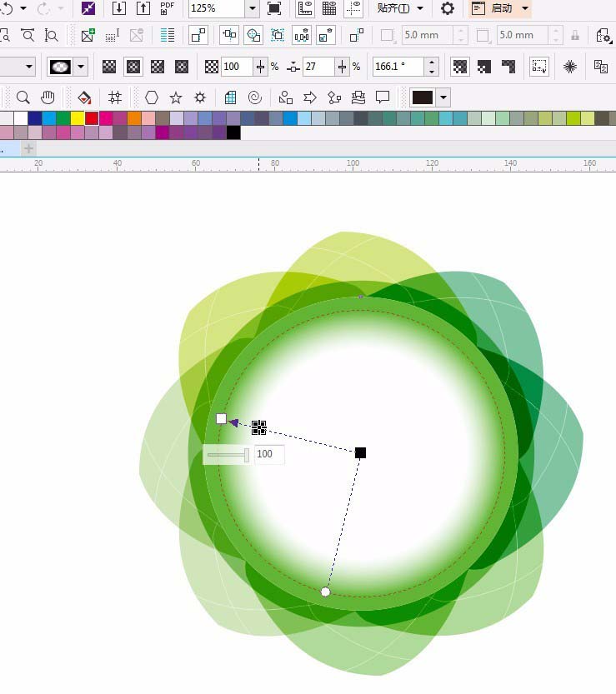Click the document options page-gear icon
This screenshot has height=694, width=616.
pos(603,35)
